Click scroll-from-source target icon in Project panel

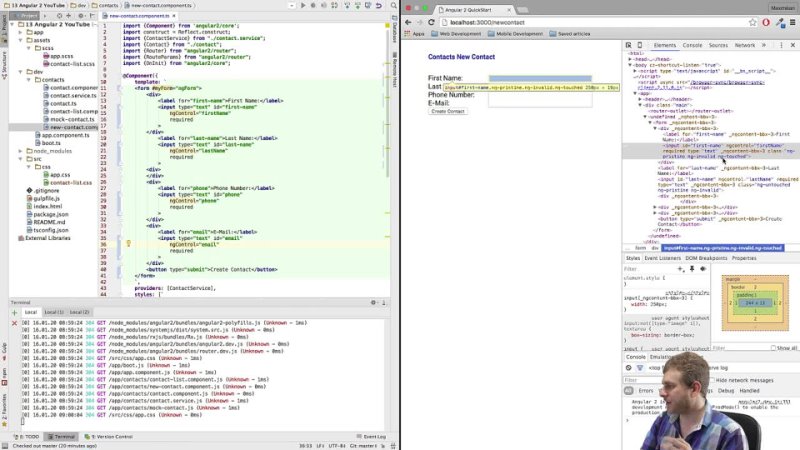[x=59, y=16]
